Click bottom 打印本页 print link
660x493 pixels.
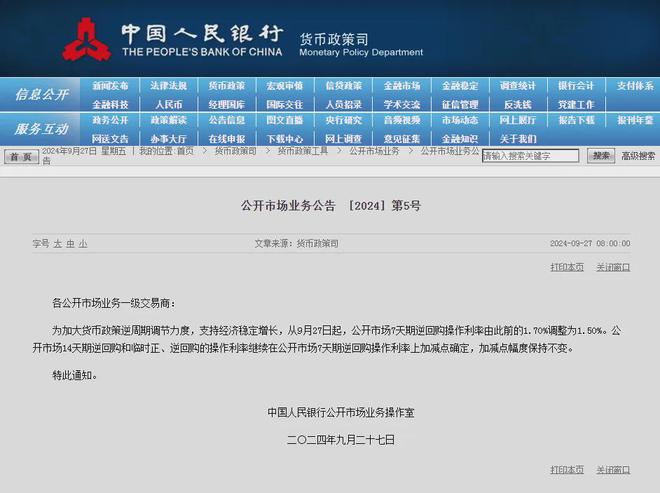tap(567, 469)
